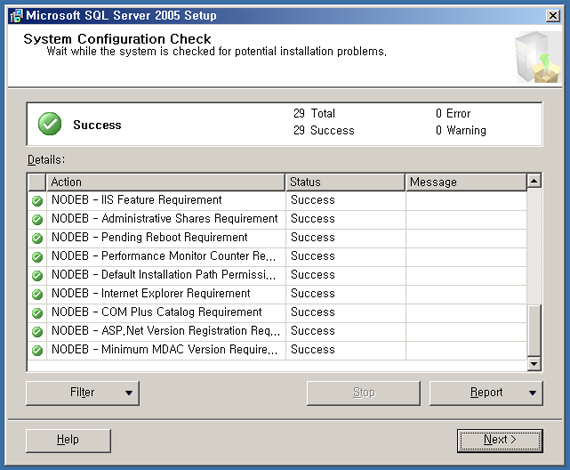Click the details list scrollbar thumb

coord(534,330)
